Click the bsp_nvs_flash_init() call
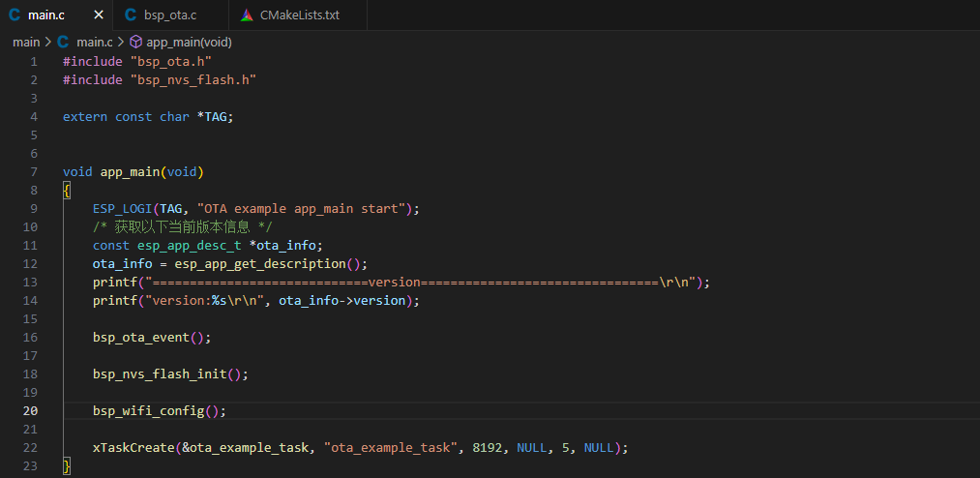The width and height of the screenshot is (980, 478). pyautogui.click(x=170, y=374)
